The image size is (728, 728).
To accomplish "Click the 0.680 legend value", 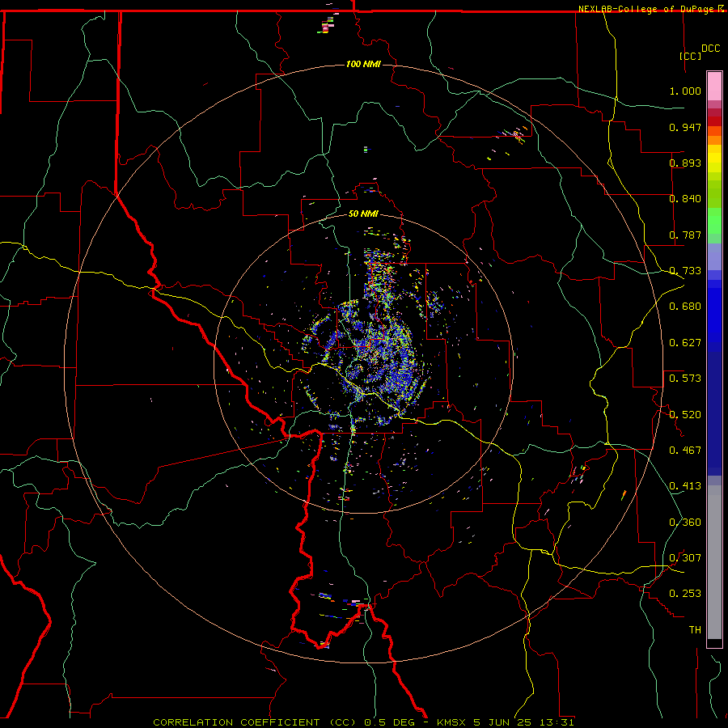I will [x=685, y=307].
